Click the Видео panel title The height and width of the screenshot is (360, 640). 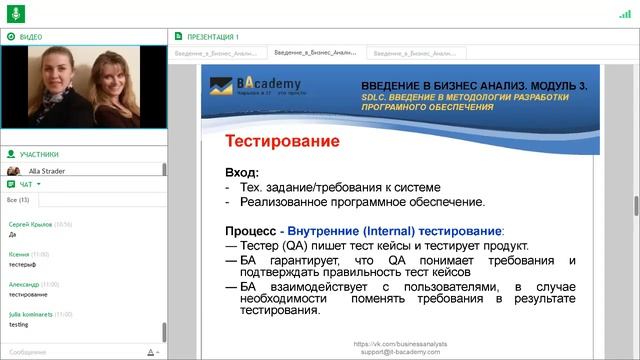[x=31, y=37]
